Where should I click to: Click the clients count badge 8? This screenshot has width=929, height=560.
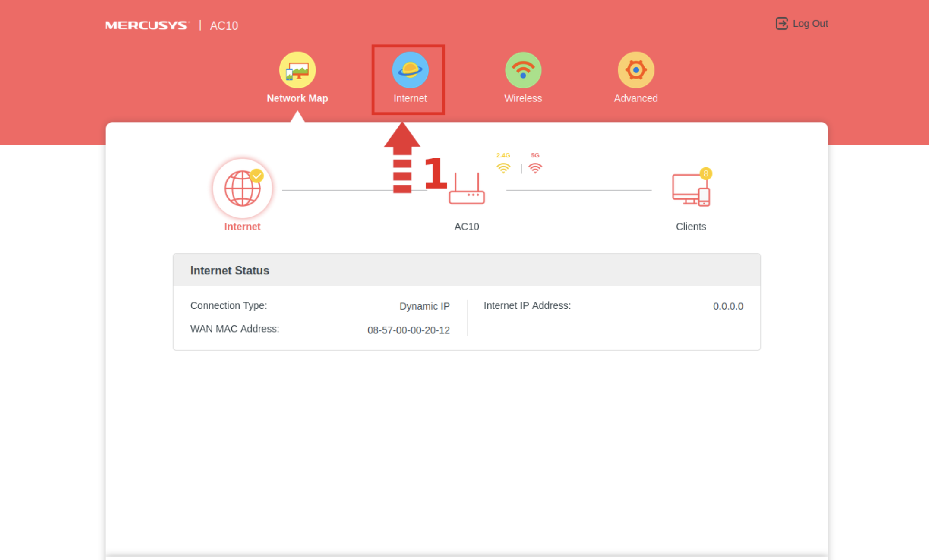[x=705, y=173]
